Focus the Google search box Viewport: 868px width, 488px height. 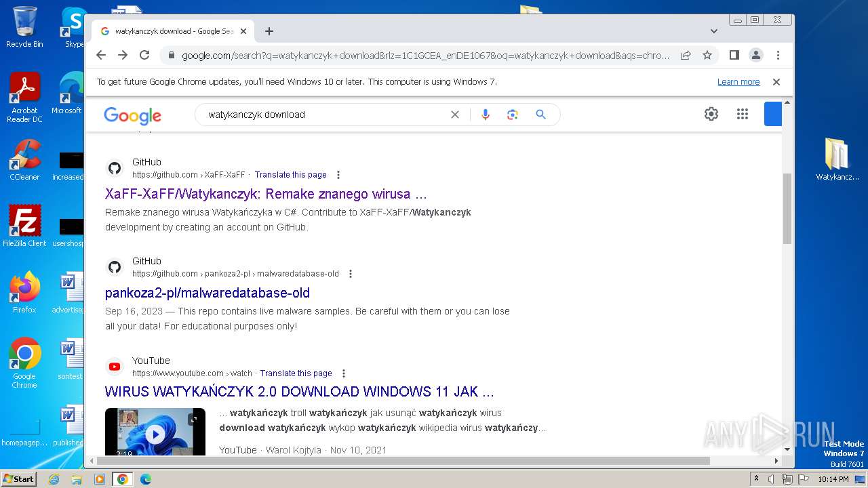click(325, 115)
